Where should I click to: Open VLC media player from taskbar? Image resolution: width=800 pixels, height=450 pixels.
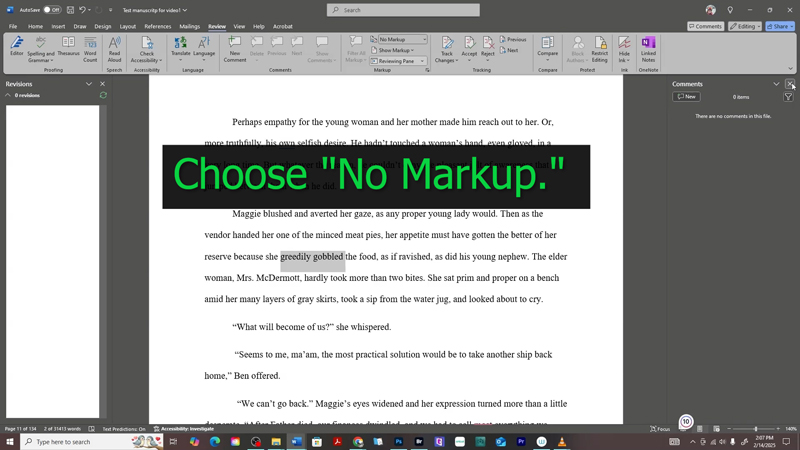point(562,441)
